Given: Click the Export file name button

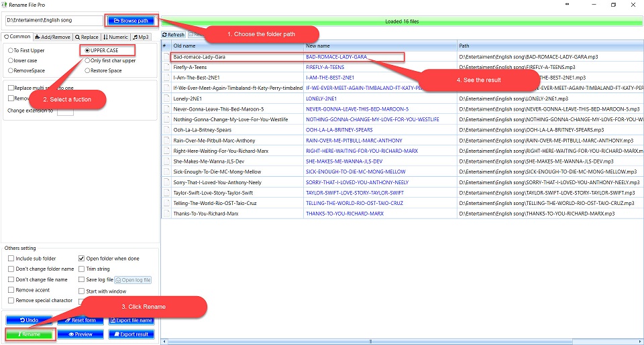Looking at the screenshot, I should coord(131,320).
